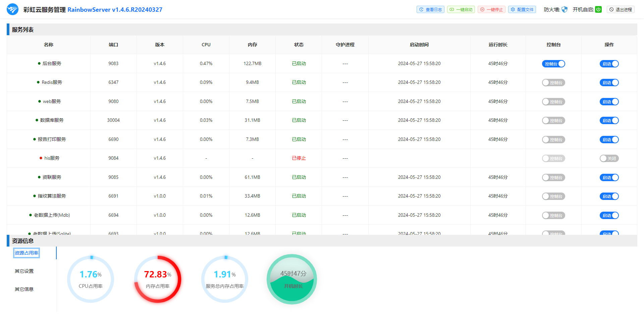644x317 pixels.
Task: Select the 资源占用率 tab
Action: pyautogui.click(x=26, y=253)
